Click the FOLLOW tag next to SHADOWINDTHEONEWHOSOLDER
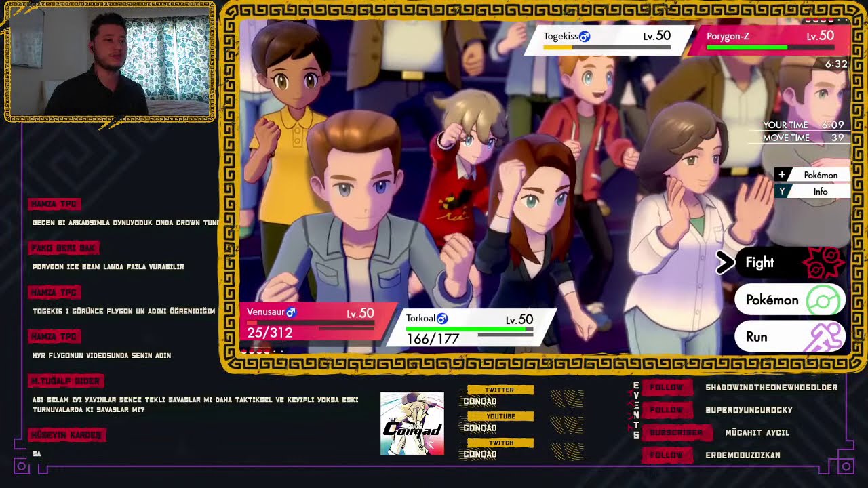868x488 pixels. pyautogui.click(x=667, y=388)
